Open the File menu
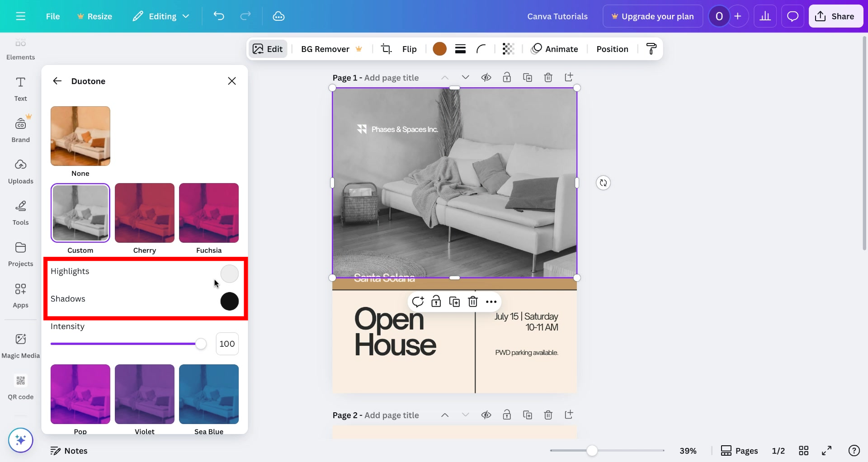Viewport: 868px width, 462px height. pyautogui.click(x=53, y=16)
